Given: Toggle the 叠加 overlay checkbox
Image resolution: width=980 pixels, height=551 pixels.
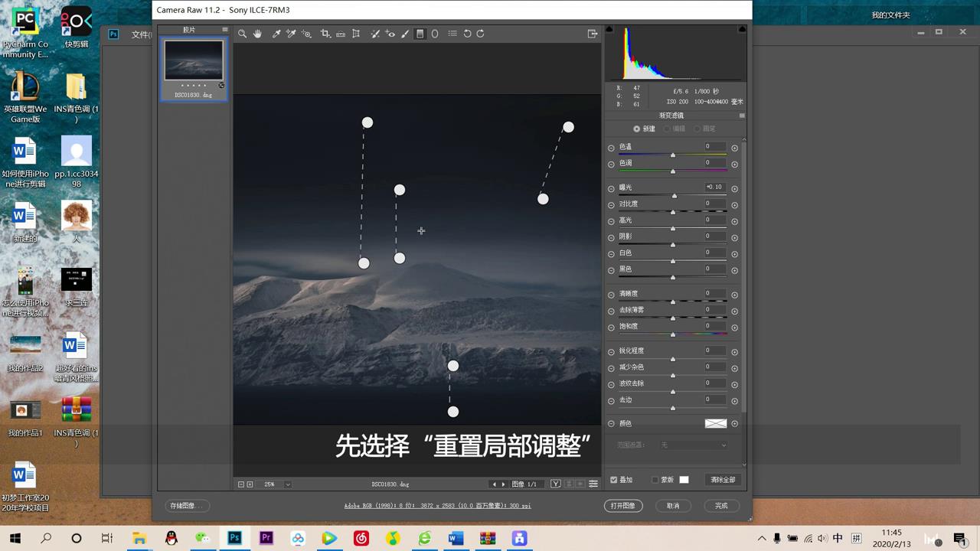Looking at the screenshot, I should pyautogui.click(x=613, y=479).
